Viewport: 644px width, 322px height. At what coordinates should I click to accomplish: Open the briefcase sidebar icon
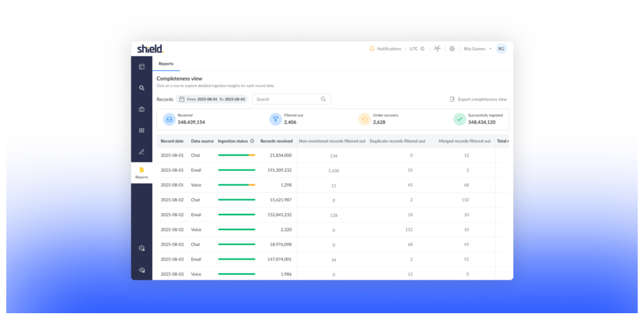(x=142, y=109)
